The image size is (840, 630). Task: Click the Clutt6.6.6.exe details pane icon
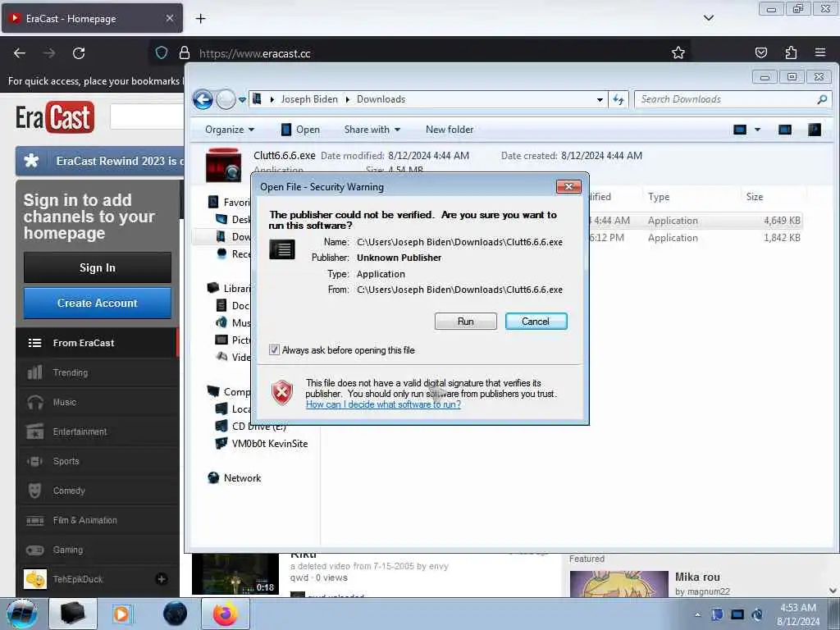pyautogui.click(x=223, y=165)
